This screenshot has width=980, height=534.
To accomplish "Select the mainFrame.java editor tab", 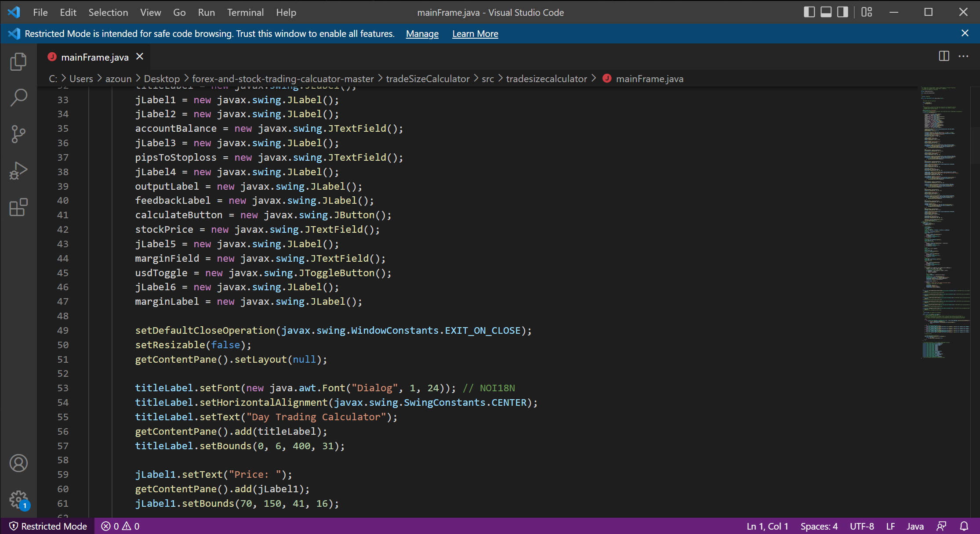I will tap(94, 57).
